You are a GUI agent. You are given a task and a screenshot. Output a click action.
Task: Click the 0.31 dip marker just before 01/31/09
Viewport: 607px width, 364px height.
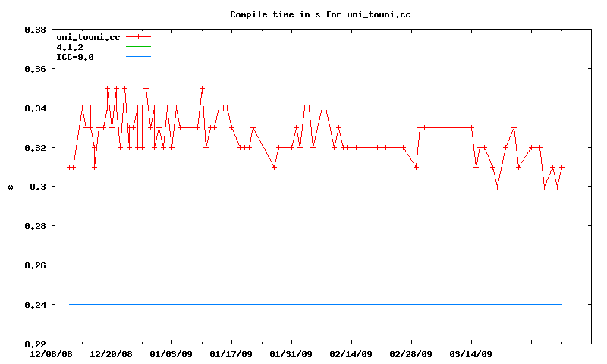tap(274, 167)
